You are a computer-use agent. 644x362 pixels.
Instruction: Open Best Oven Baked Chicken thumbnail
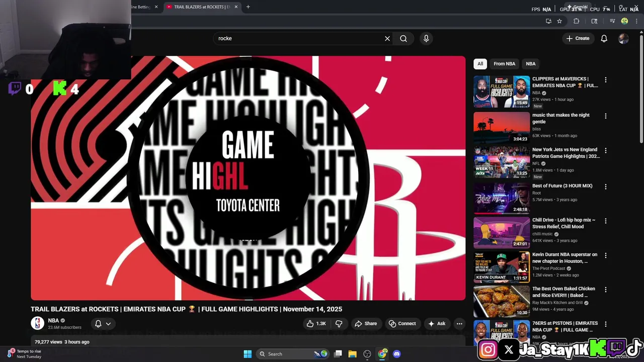(502, 301)
